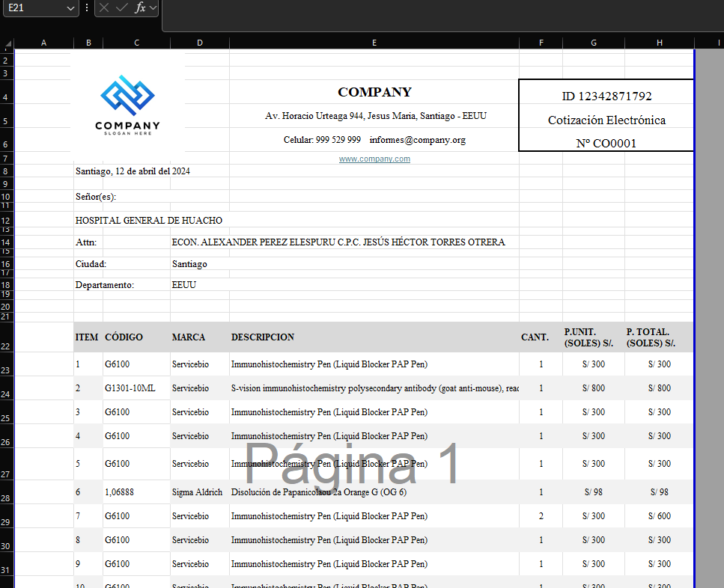The height and width of the screenshot is (588, 724).
Task: Click the S/ 600 total in item 7
Action: point(660,516)
